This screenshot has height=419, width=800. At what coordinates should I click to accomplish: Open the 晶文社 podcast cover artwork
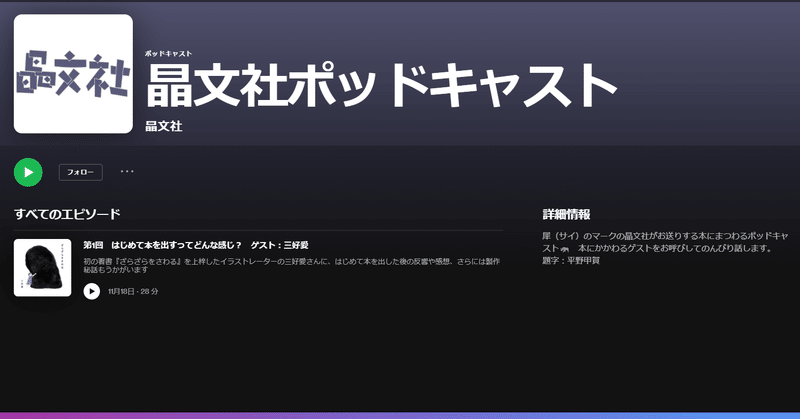pyautogui.click(x=73, y=74)
